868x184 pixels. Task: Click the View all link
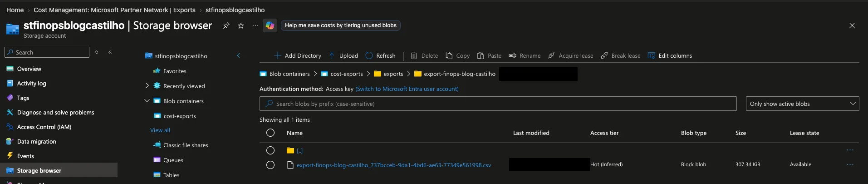[160, 130]
